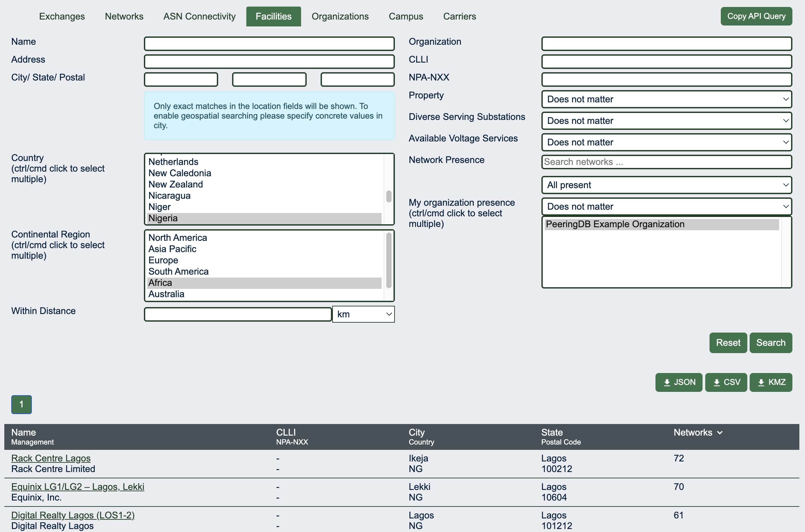
Task: Click the Ikeja city cell
Action: pos(418,458)
